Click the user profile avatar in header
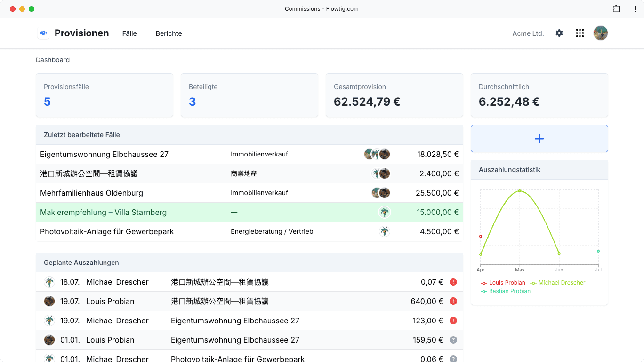 (x=601, y=33)
